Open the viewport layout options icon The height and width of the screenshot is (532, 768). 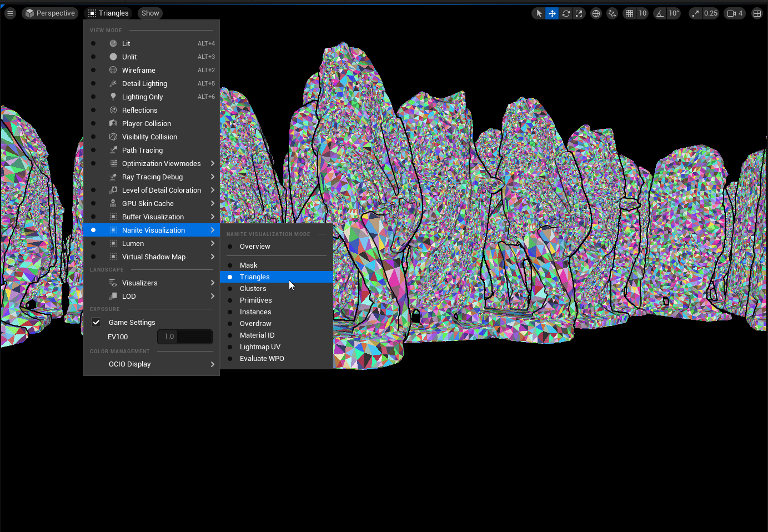tap(757, 13)
